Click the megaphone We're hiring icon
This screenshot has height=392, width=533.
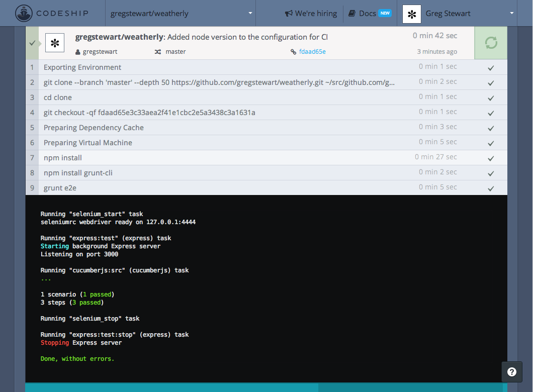click(289, 14)
